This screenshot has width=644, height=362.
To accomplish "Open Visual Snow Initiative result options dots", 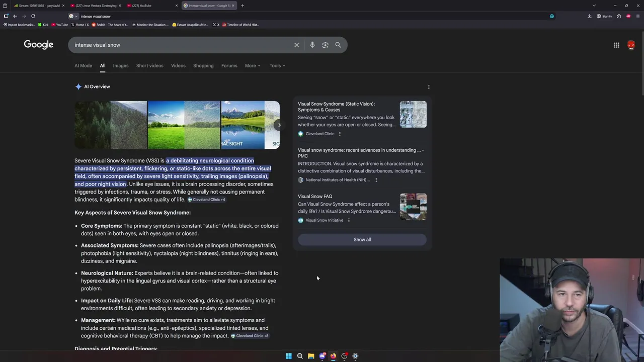I will 349,220.
